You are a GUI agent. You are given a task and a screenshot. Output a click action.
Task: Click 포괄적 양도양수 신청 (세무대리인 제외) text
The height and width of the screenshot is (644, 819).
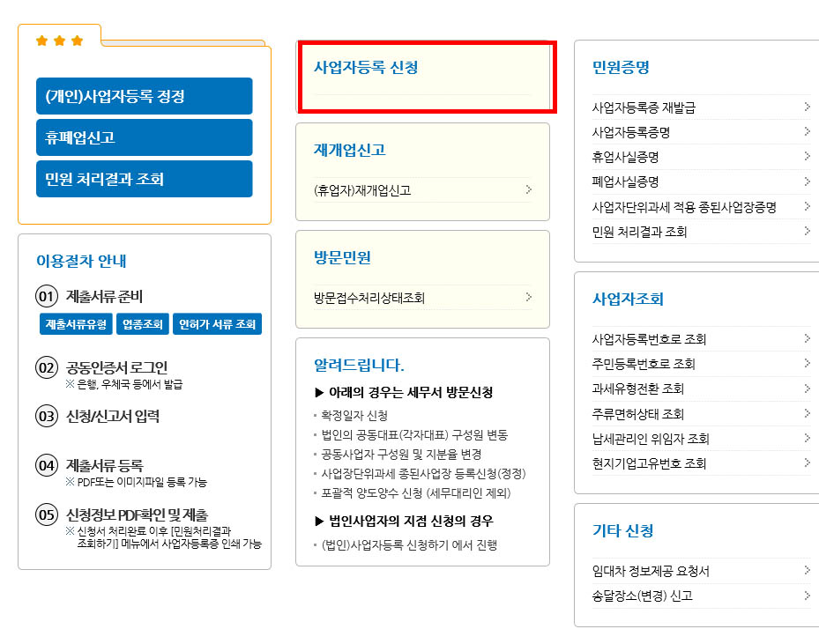tap(416, 493)
